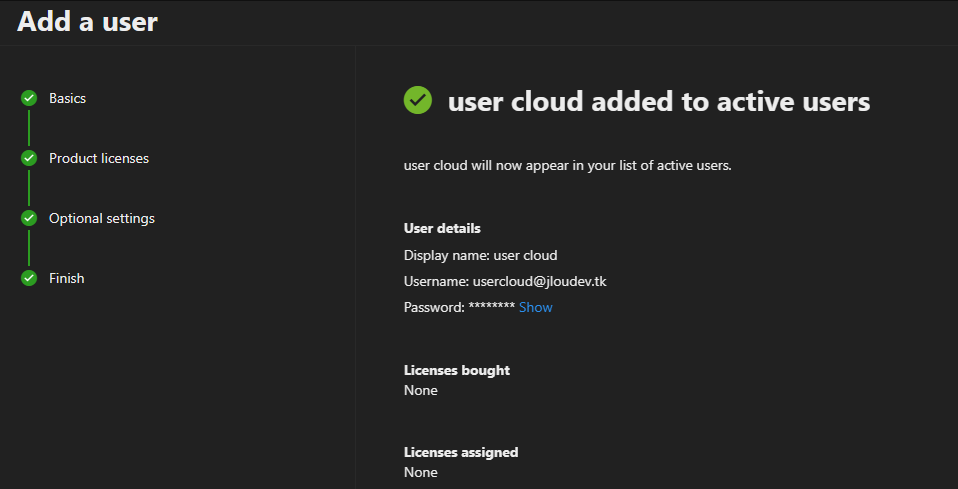
Task: Click the large green success checkmark icon
Action: coord(418,100)
